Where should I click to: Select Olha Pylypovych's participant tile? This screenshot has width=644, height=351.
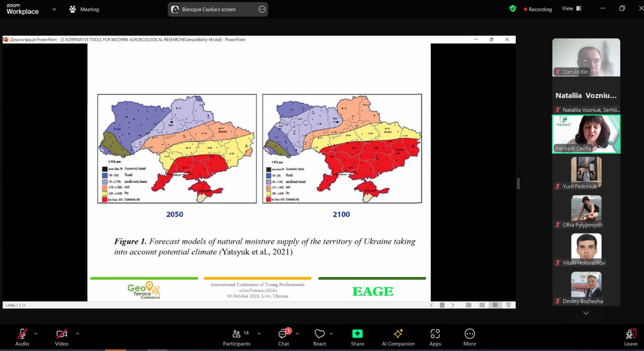click(x=586, y=211)
